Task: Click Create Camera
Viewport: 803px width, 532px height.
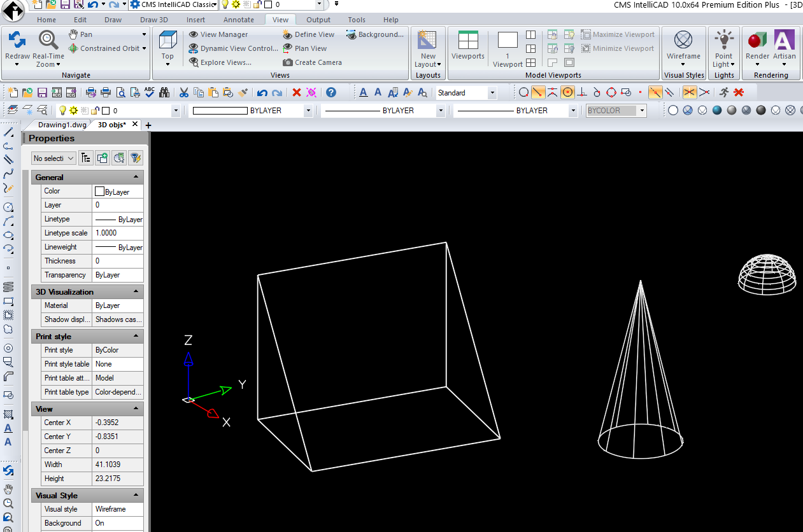Action: click(x=312, y=62)
